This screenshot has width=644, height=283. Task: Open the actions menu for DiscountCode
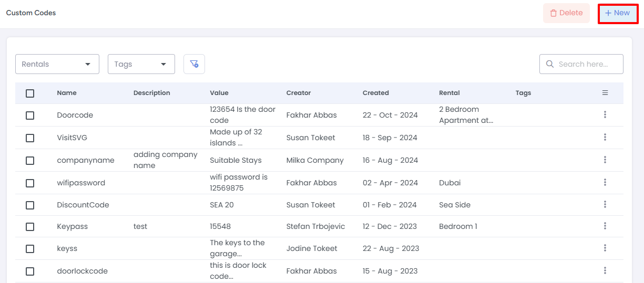(605, 205)
